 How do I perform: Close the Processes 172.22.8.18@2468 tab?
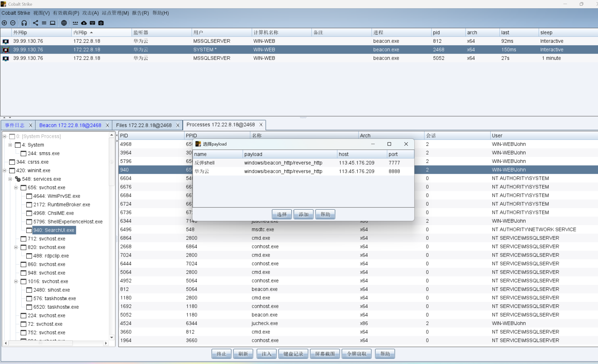[x=261, y=124]
